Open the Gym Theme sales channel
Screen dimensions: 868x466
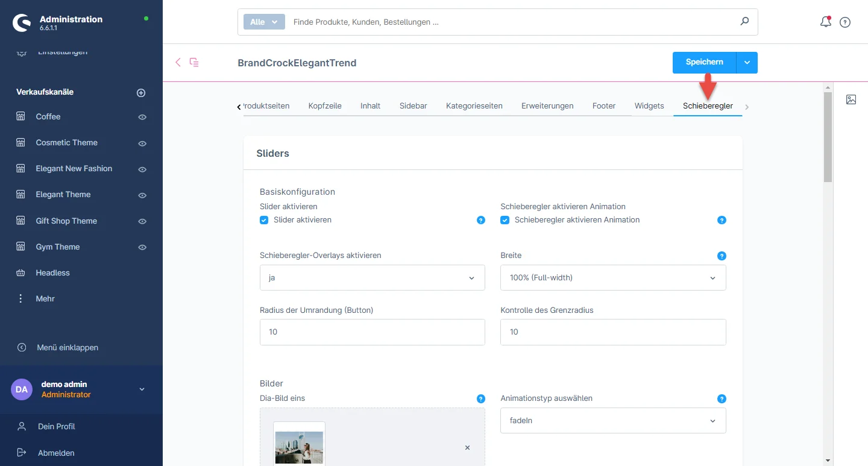click(58, 247)
